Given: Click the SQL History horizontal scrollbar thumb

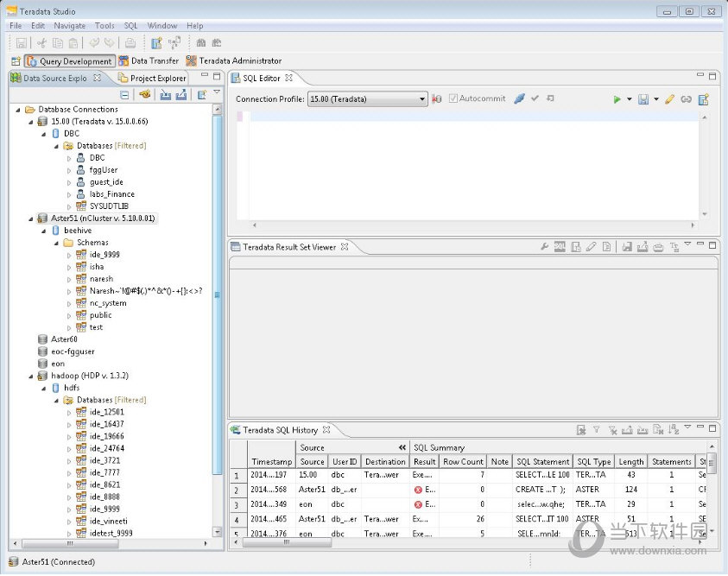Looking at the screenshot, I should point(287,541).
